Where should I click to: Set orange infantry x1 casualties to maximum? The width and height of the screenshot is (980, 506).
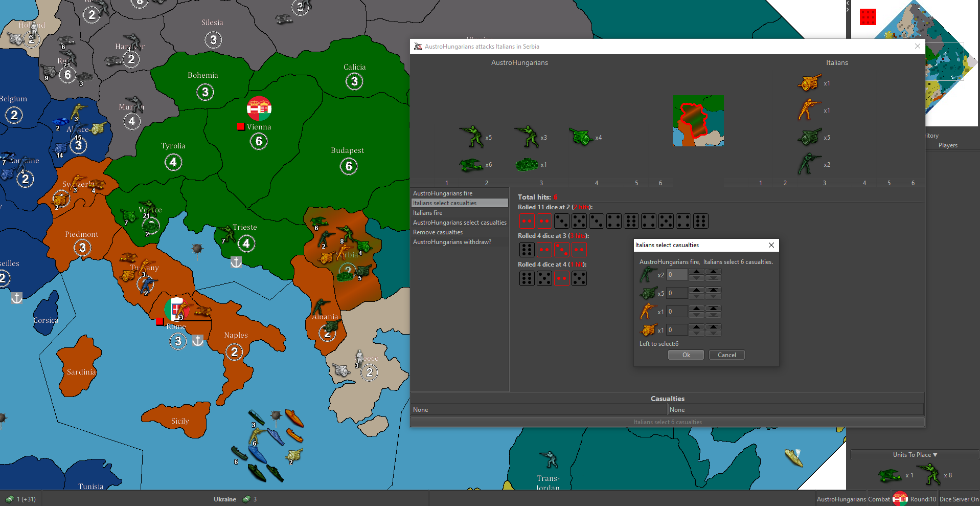(x=713, y=309)
